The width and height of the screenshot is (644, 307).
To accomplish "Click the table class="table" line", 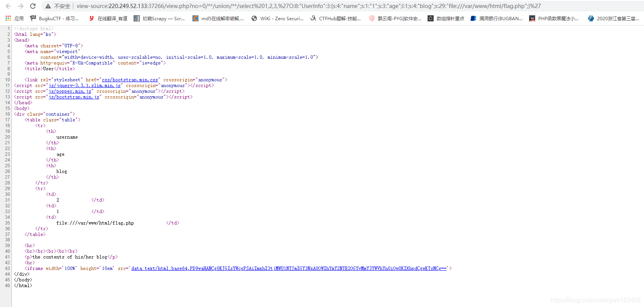I will point(53,120).
